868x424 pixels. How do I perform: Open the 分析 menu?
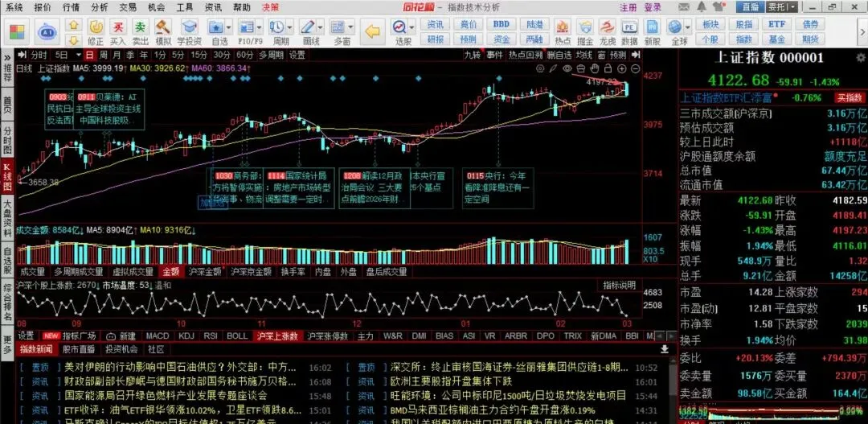pos(99,7)
